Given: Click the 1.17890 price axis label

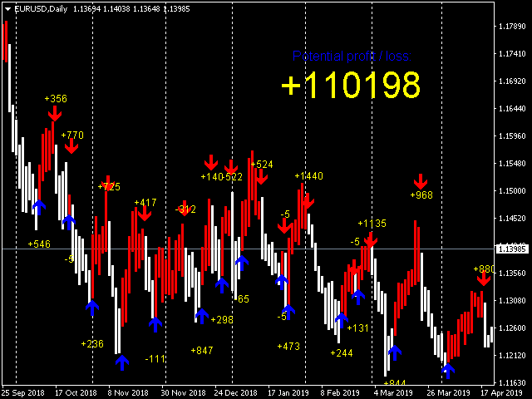Looking at the screenshot, I should pyautogui.click(x=512, y=26).
